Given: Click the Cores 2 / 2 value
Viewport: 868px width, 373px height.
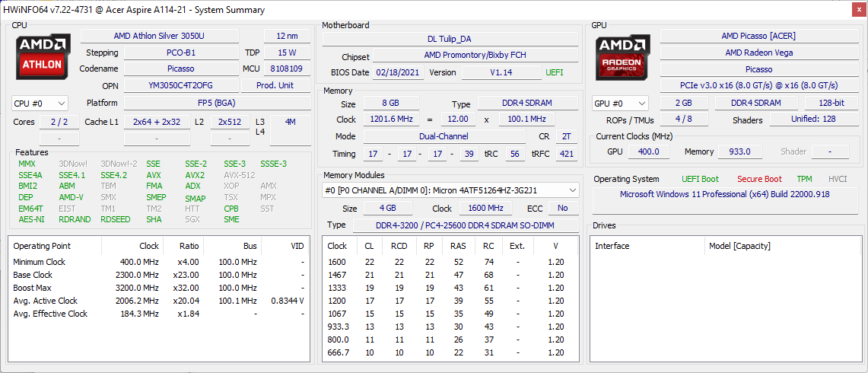Looking at the screenshot, I should click(59, 122).
